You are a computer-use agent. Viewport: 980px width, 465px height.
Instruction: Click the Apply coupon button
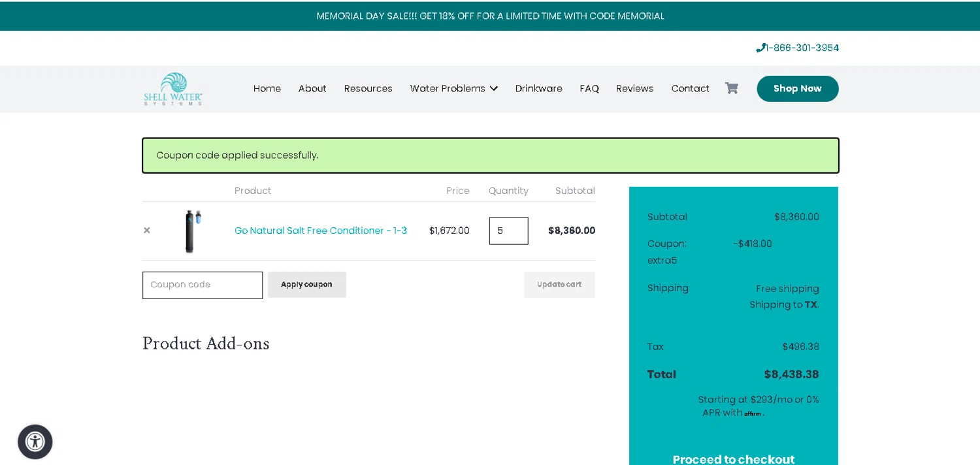click(x=307, y=284)
